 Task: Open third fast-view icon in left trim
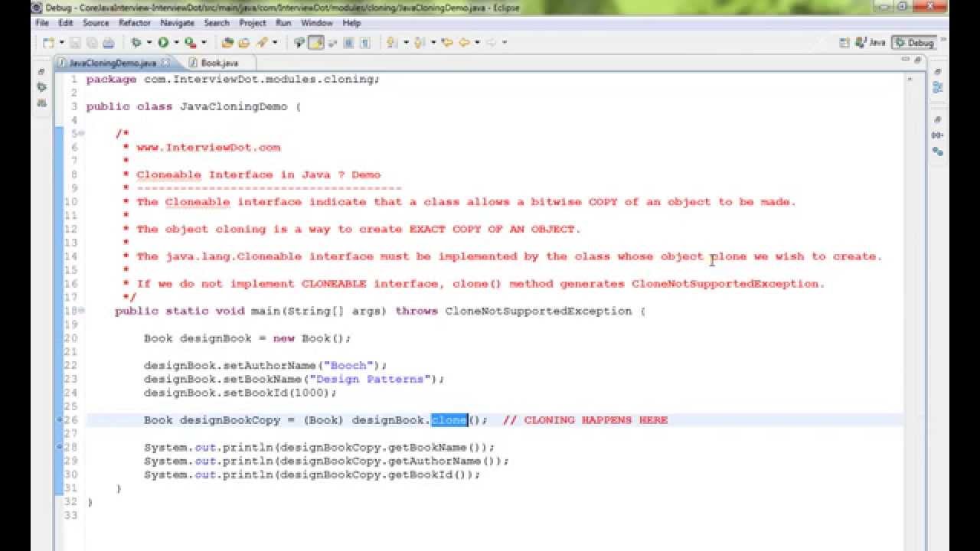tap(41, 103)
